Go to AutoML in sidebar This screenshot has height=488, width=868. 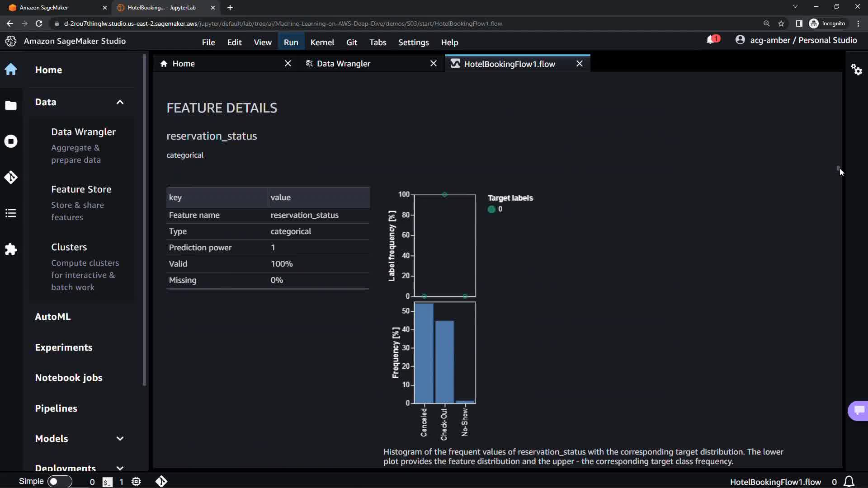[53, 317]
